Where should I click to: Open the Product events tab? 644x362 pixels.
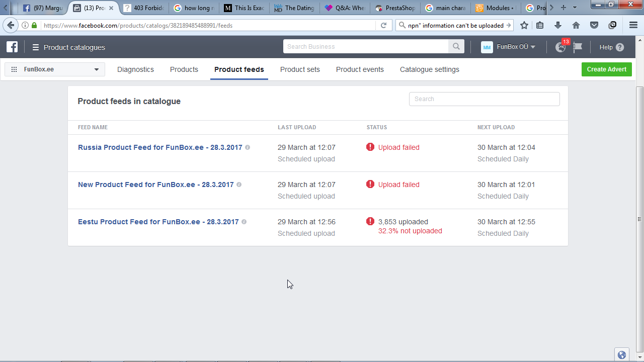pyautogui.click(x=360, y=69)
